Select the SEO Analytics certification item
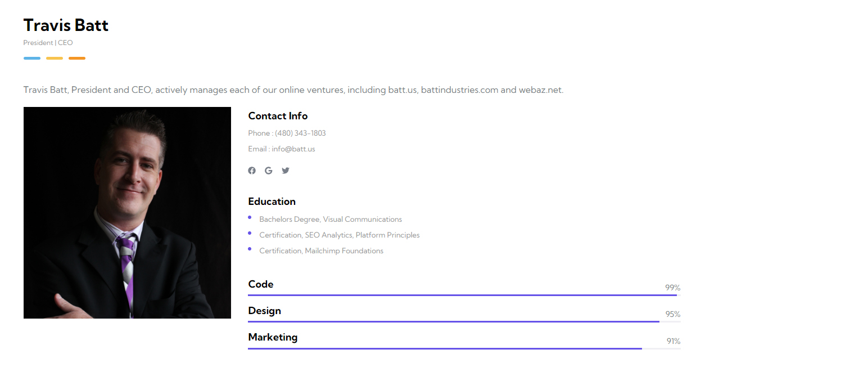 pos(340,235)
